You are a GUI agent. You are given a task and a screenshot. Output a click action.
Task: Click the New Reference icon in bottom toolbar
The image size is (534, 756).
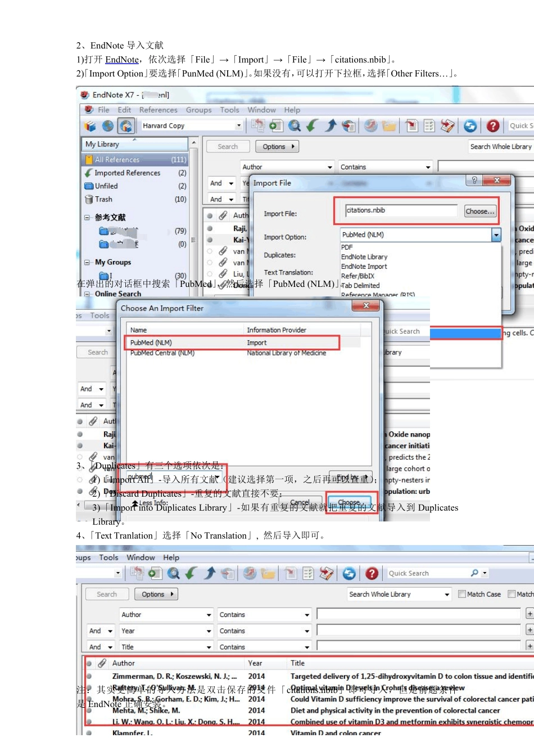coord(155,573)
